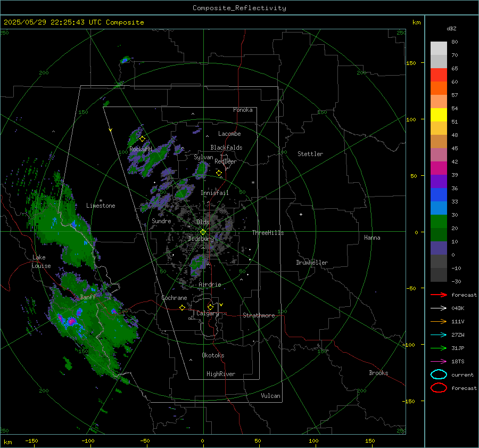Click the asterisk marker east of Innisfail

point(253,183)
